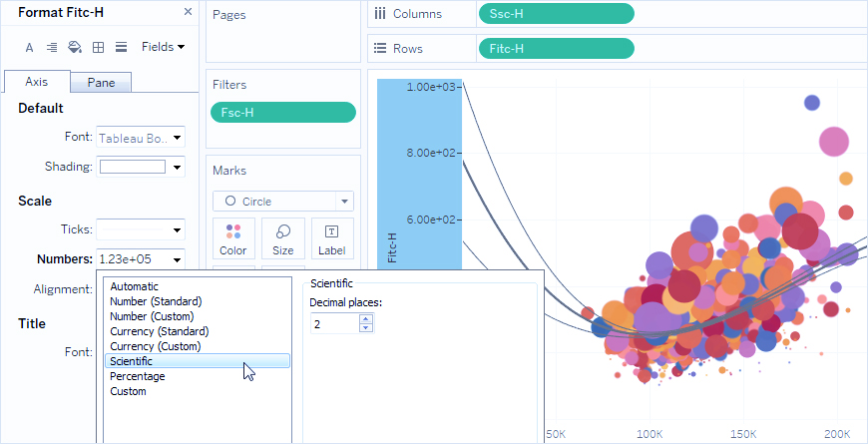Close the Format Fitc-H pane

[x=189, y=12]
